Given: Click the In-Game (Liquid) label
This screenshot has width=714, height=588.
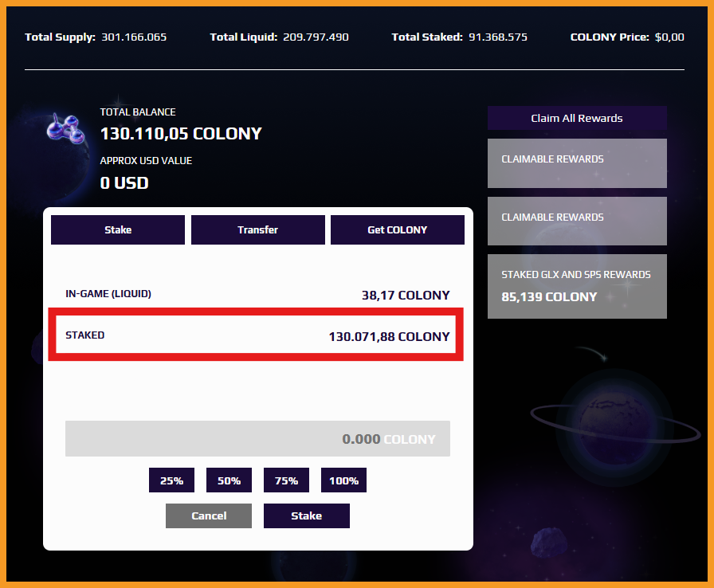Looking at the screenshot, I should [x=108, y=294].
